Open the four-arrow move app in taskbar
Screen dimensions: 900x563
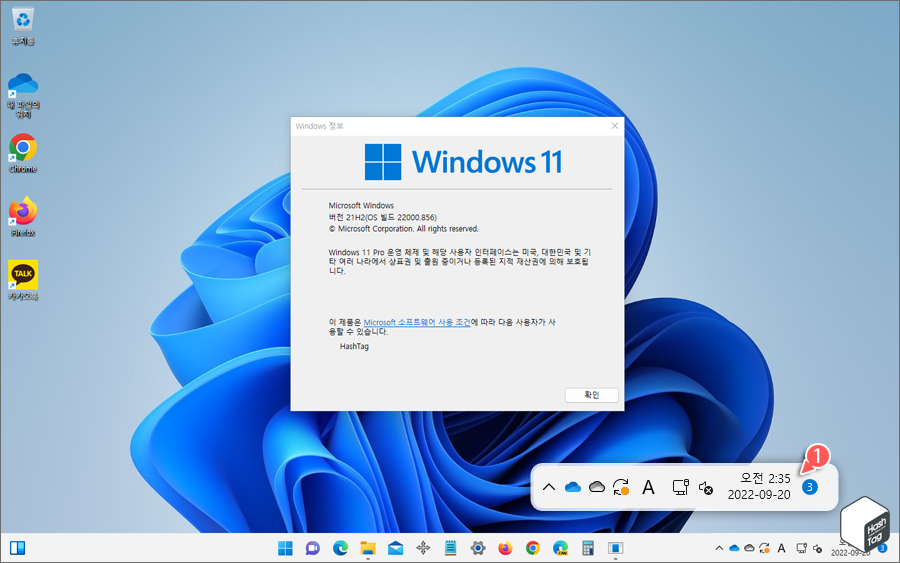[x=423, y=548]
